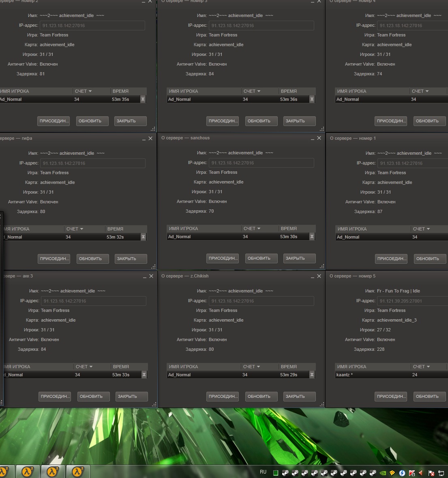The width and height of the screenshot is (448, 478).
Task: Select Ad_Normal row in номер 1 window
Action: (x=392, y=237)
